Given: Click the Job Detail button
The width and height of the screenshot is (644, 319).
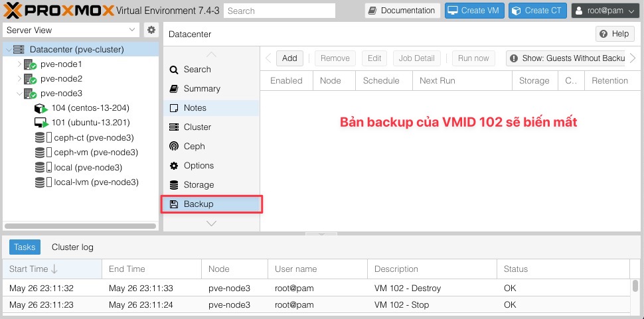Looking at the screenshot, I should [x=416, y=58].
